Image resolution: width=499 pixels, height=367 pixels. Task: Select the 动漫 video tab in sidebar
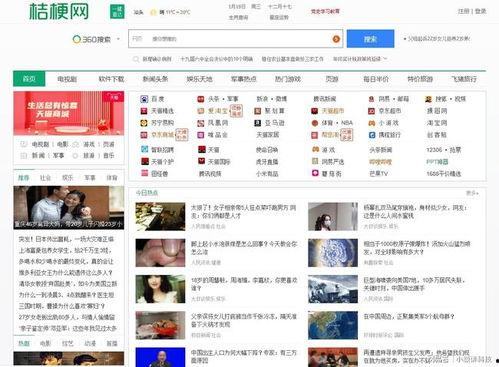[x=90, y=343]
